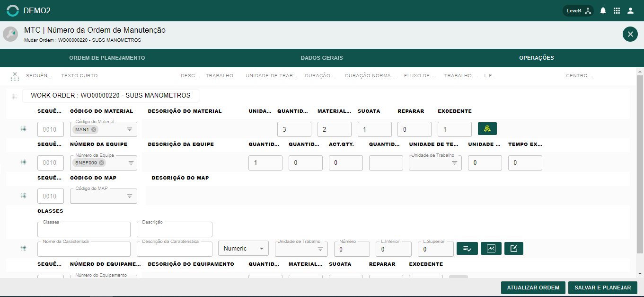Click the CÓDIGO DO MATERIAL column label
The height and width of the screenshot is (297, 644).
(102, 111)
